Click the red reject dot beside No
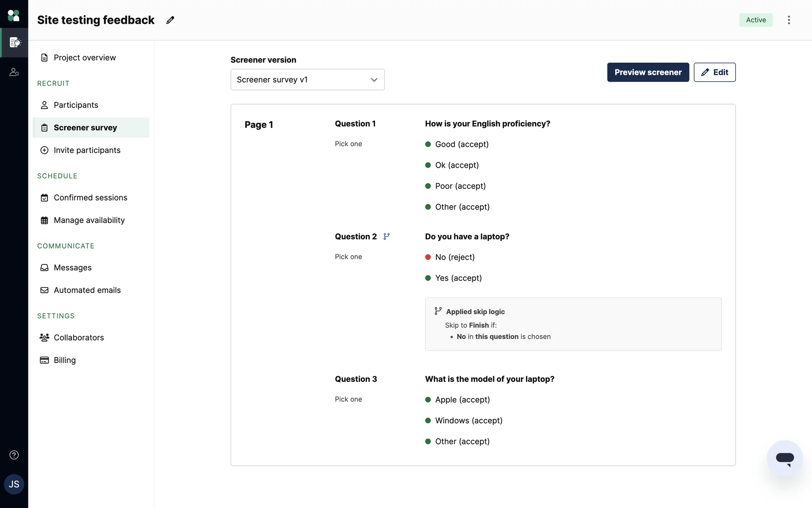 [x=428, y=257]
